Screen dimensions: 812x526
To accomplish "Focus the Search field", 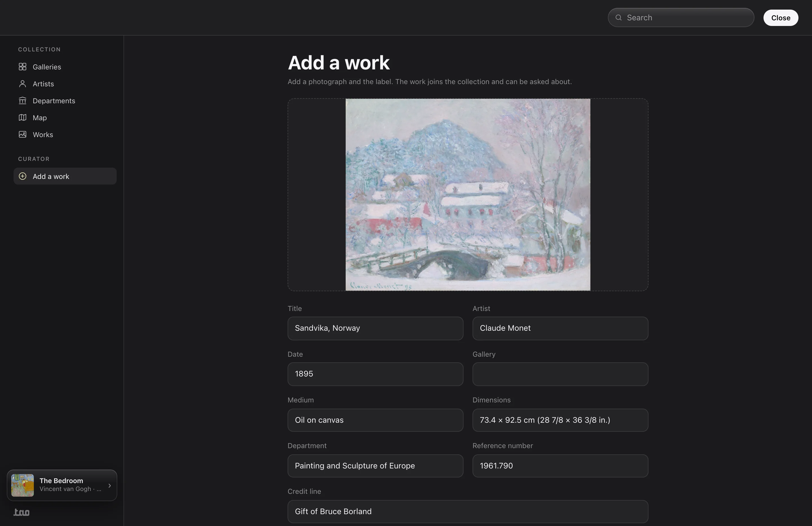I will point(681,17).
